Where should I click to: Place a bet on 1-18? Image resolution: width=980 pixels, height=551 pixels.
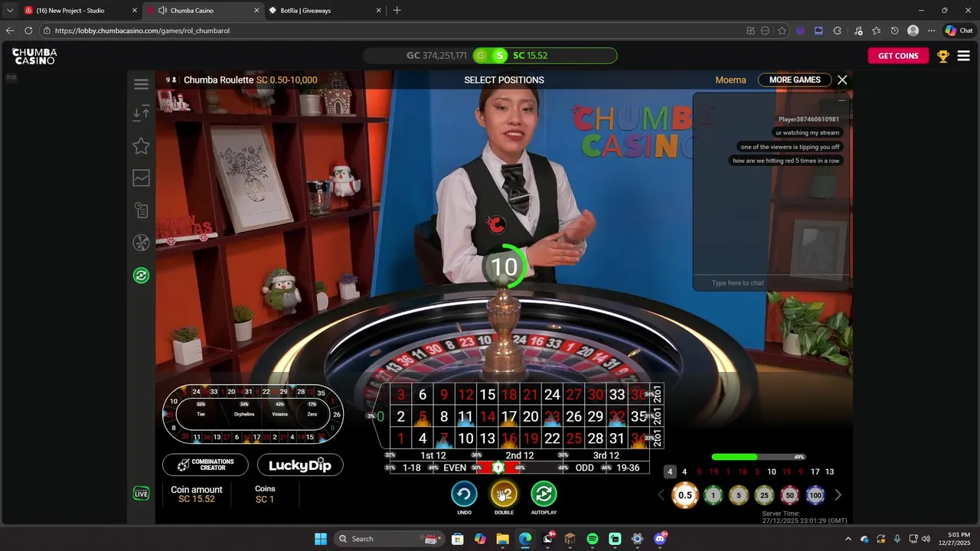412,468
